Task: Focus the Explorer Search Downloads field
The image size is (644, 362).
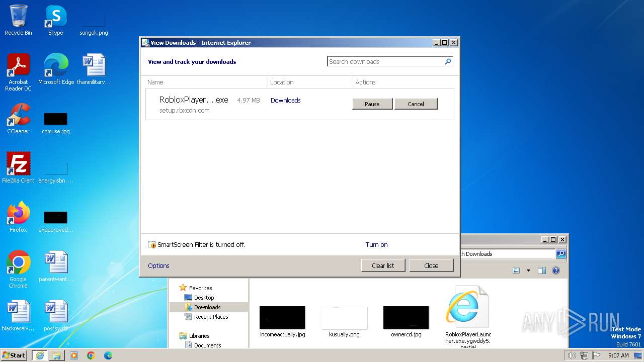Action: pyautogui.click(x=507, y=254)
